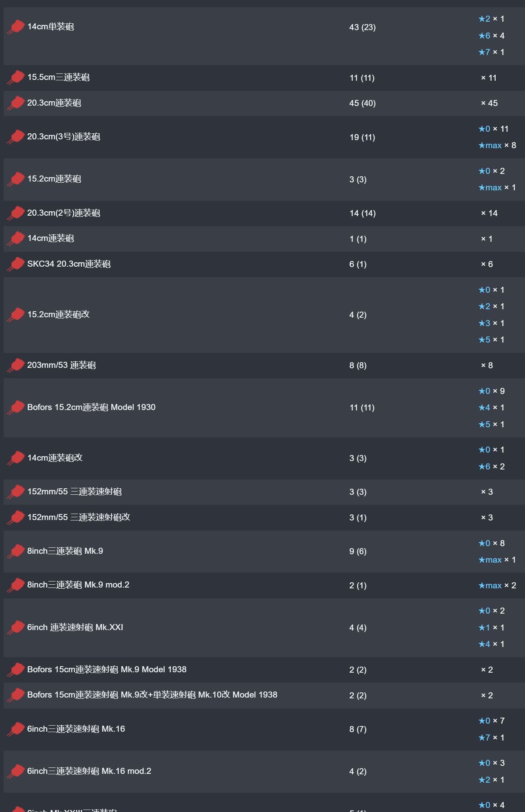Click the gun icon beside 8inch三連装砲 Mk.9 mod.2
The width and height of the screenshot is (525, 812).
pyautogui.click(x=16, y=585)
